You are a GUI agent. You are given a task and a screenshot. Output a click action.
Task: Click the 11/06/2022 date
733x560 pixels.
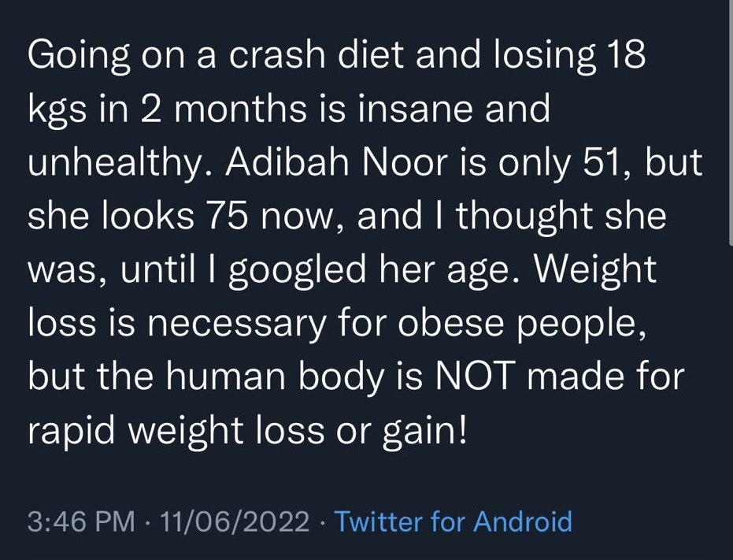click(x=235, y=522)
